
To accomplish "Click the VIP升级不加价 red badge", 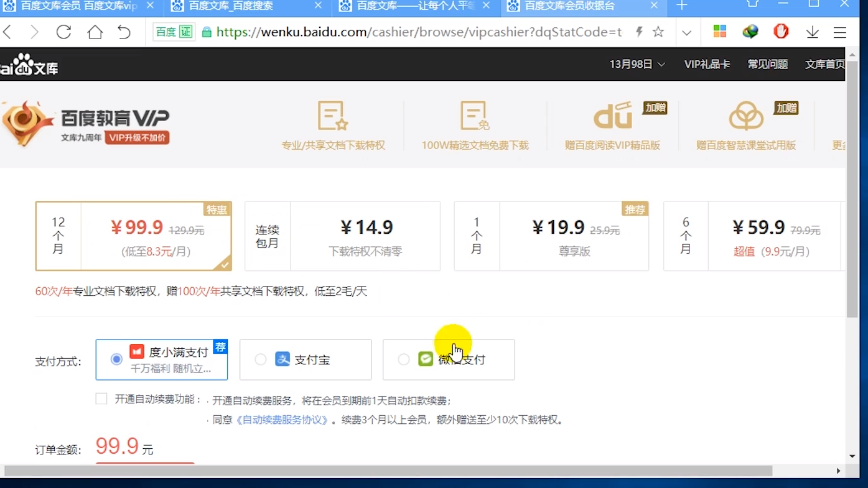I will [x=137, y=137].
